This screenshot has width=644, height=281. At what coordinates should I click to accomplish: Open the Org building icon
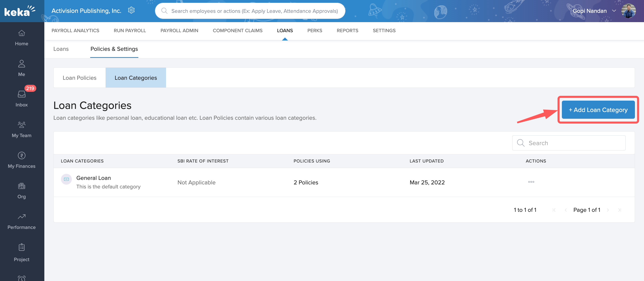pos(21,186)
